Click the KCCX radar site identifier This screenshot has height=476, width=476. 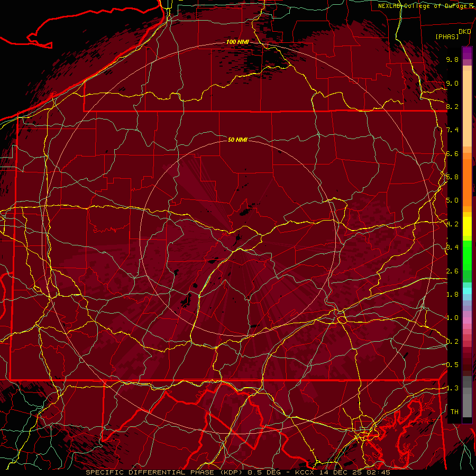[x=305, y=472]
